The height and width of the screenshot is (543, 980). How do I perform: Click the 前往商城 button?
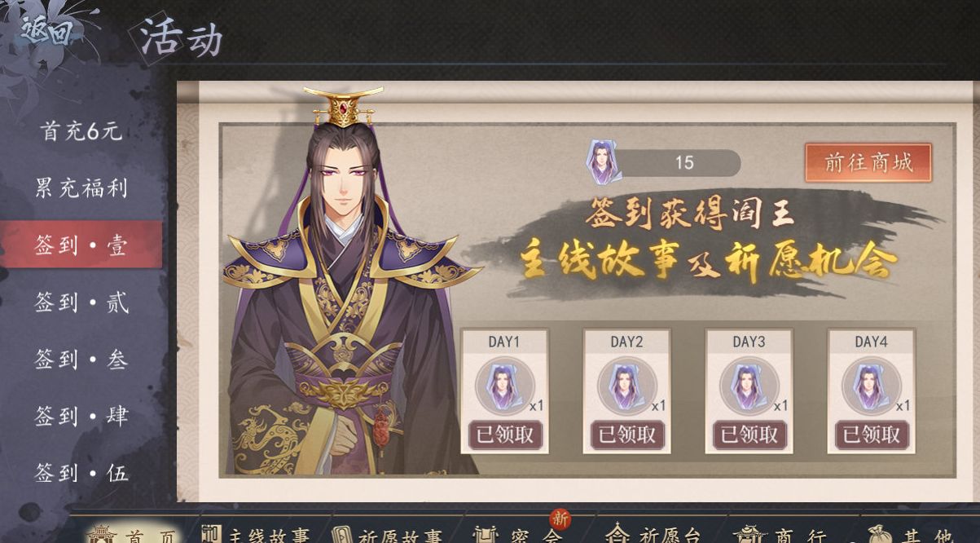coord(868,162)
